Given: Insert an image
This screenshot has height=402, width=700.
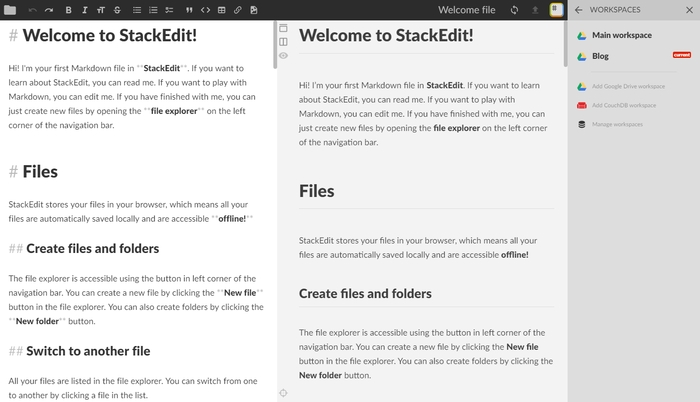Looking at the screenshot, I should pyautogui.click(x=254, y=10).
